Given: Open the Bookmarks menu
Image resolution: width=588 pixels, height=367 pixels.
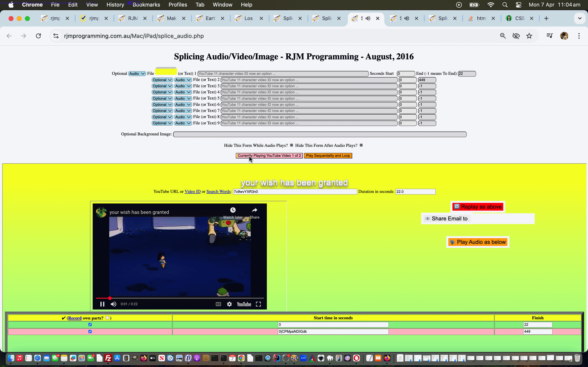Looking at the screenshot, I should (x=146, y=5).
